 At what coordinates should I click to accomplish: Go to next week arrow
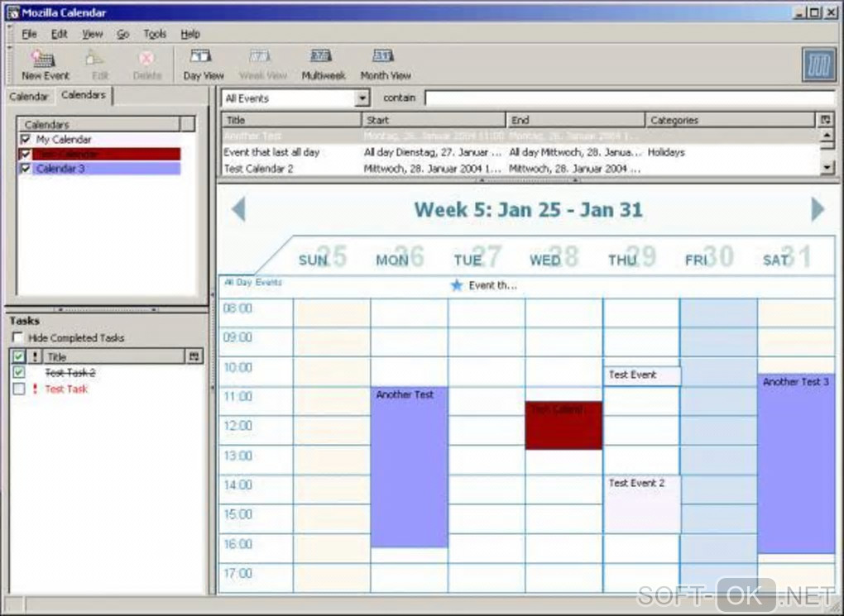[x=818, y=208]
